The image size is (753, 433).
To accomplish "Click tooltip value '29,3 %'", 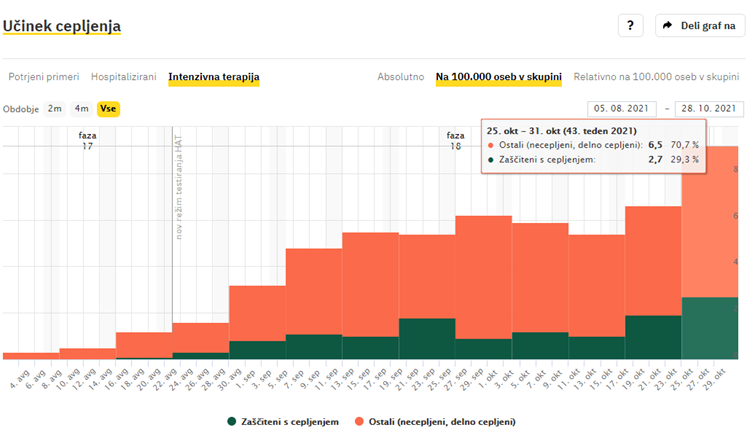I will [684, 159].
